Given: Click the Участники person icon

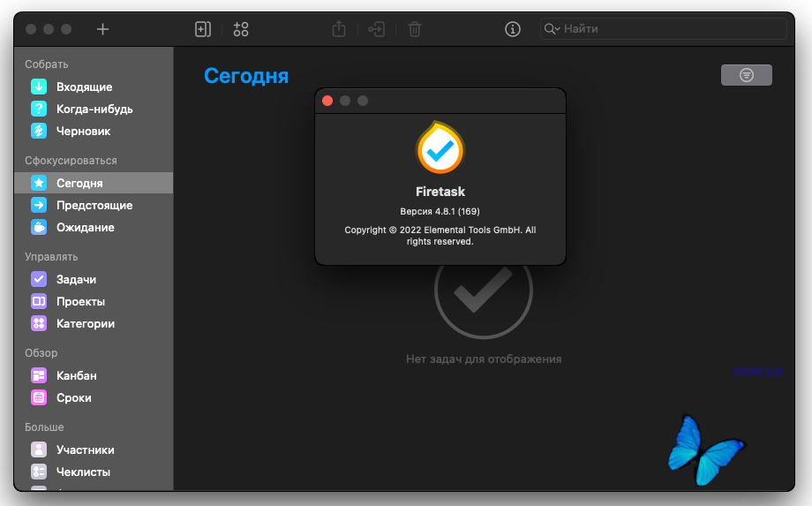Looking at the screenshot, I should [39, 449].
